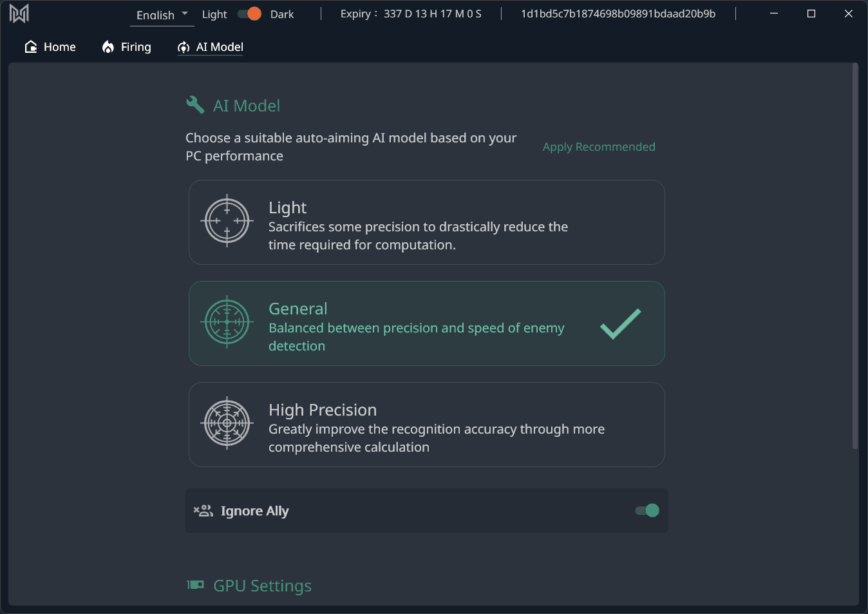
Task: Click the Ignore Ally crossed-people icon
Action: click(x=202, y=510)
